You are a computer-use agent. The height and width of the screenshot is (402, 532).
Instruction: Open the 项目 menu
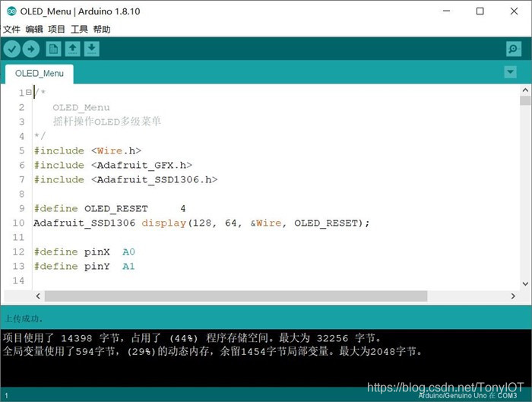click(x=56, y=30)
